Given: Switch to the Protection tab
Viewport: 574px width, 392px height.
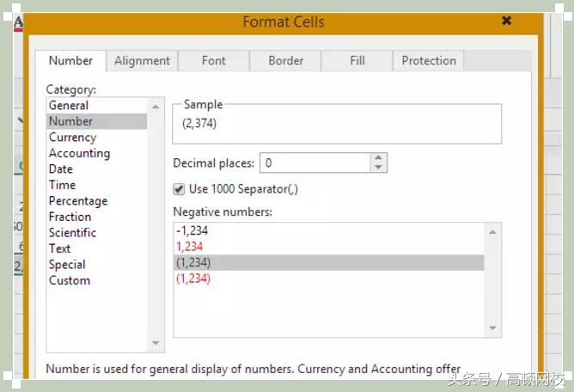Looking at the screenshot, I should tap(429, 60).
